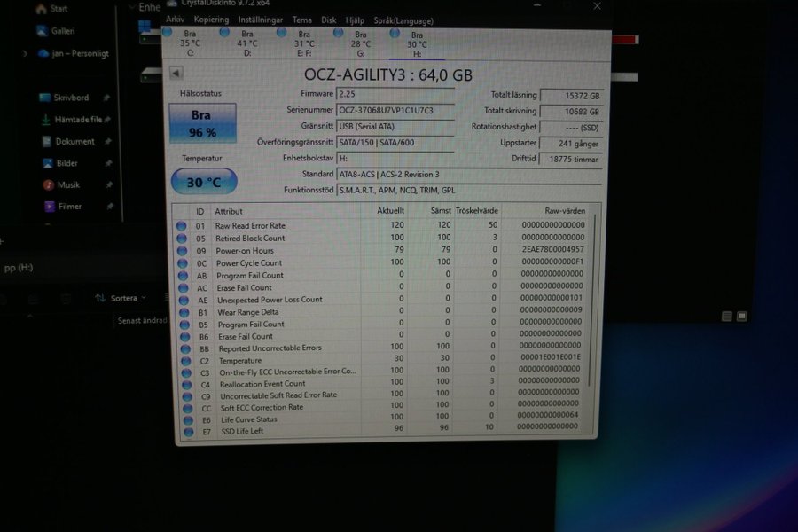
Task: Open the Inställningar menu
Action: [261, 20]
